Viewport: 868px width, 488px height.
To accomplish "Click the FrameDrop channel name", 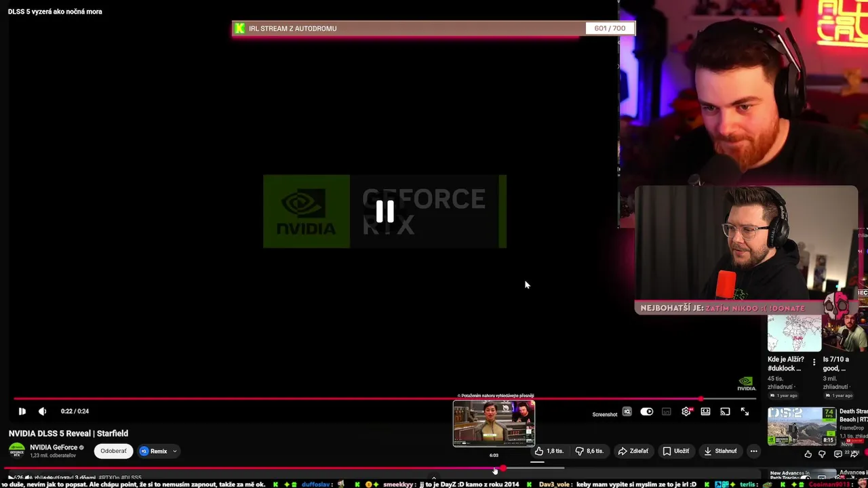I will [852, 428].
